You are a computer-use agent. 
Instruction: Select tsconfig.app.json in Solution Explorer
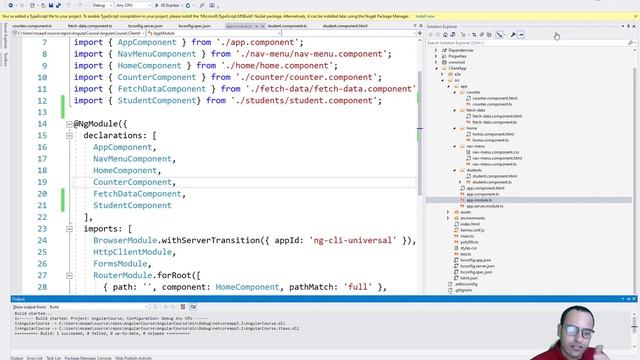point(476,260)
